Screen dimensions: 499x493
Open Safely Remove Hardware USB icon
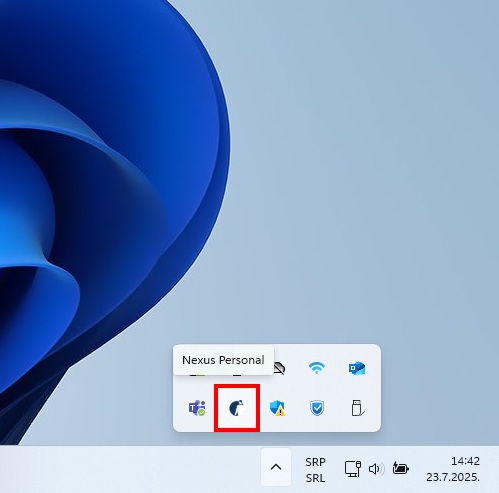point(357,408)
